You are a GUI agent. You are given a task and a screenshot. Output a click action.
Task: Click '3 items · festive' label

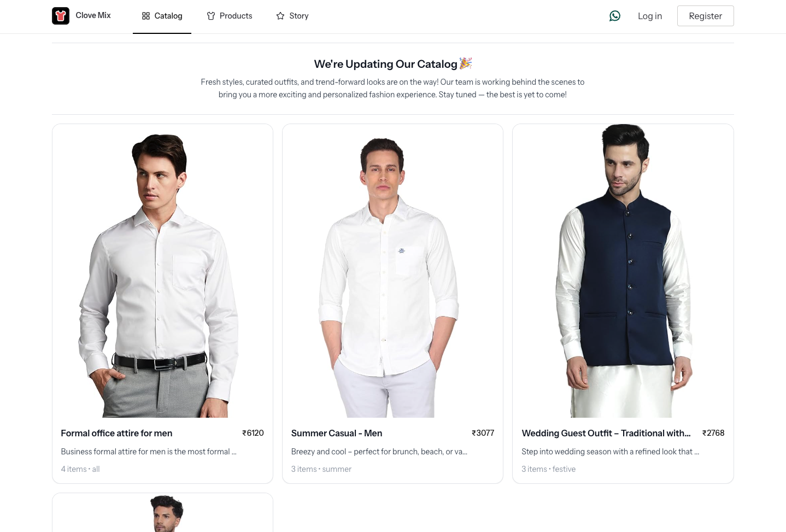548,469
